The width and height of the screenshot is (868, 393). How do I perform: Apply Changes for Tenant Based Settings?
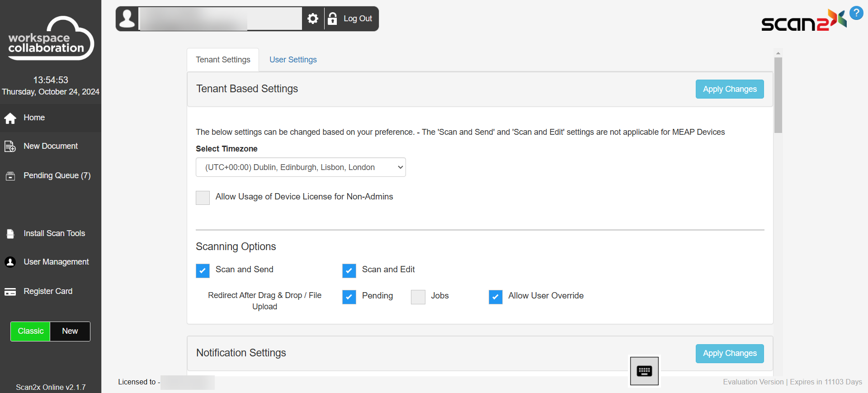click(730, 89)
